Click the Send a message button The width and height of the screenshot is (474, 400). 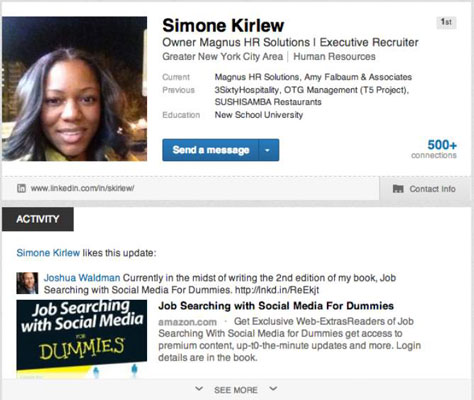(211, 150)
